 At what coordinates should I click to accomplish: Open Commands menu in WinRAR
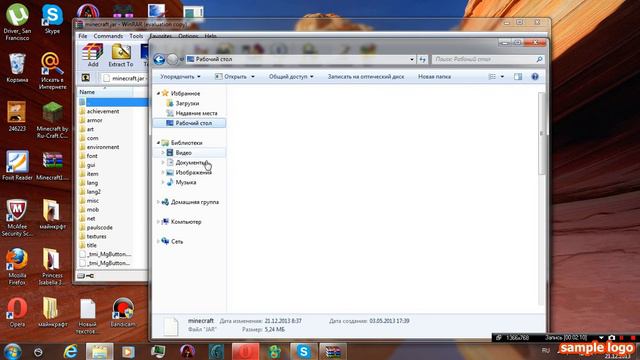coord(108,36)
